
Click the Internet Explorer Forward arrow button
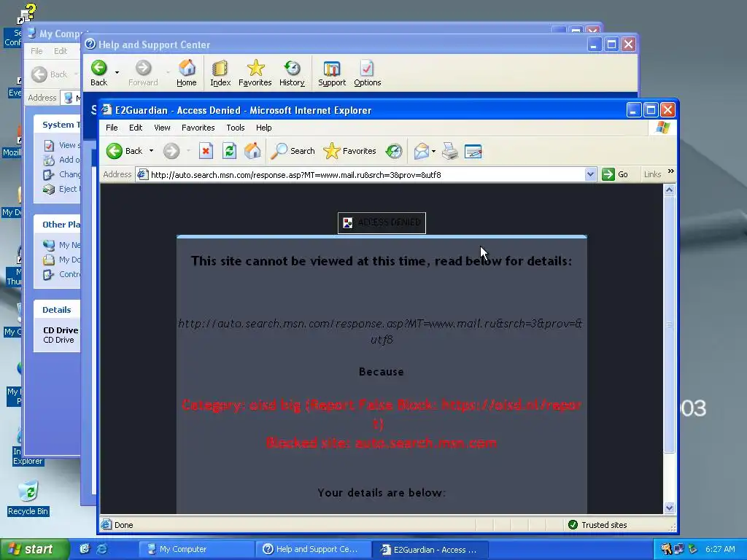click(x=171, y=151)
